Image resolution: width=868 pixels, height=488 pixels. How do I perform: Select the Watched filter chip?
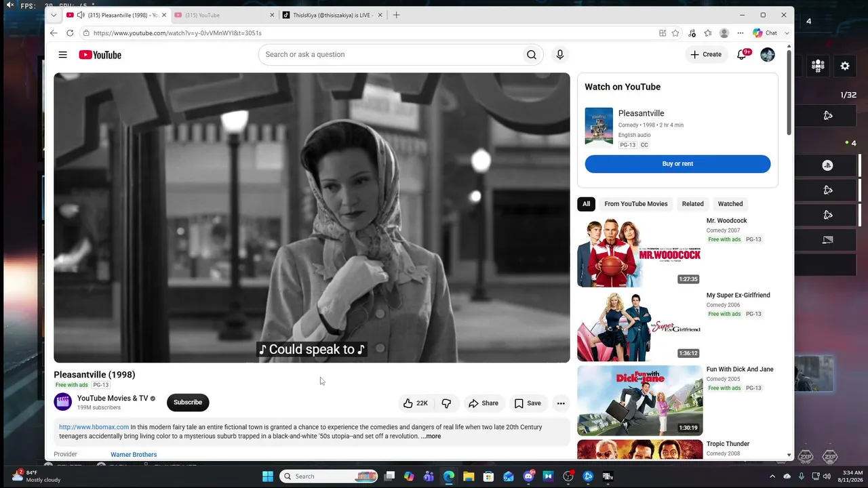(x=730, y=204)
